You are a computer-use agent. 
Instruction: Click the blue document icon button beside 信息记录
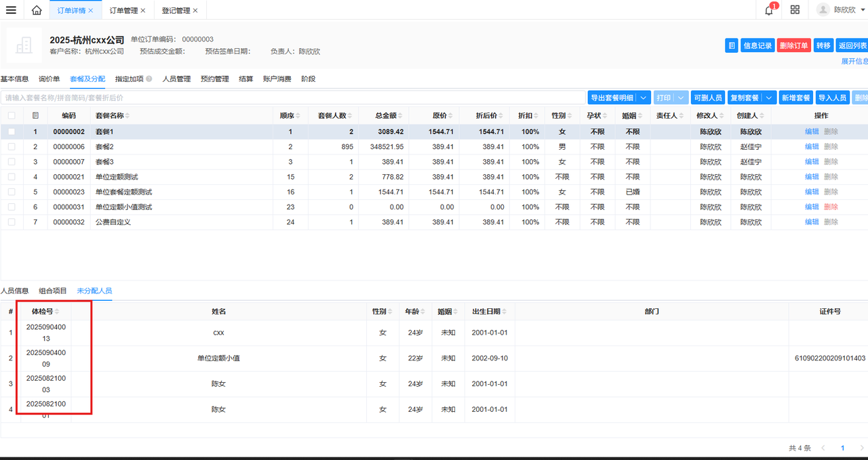tap(732, 45)
